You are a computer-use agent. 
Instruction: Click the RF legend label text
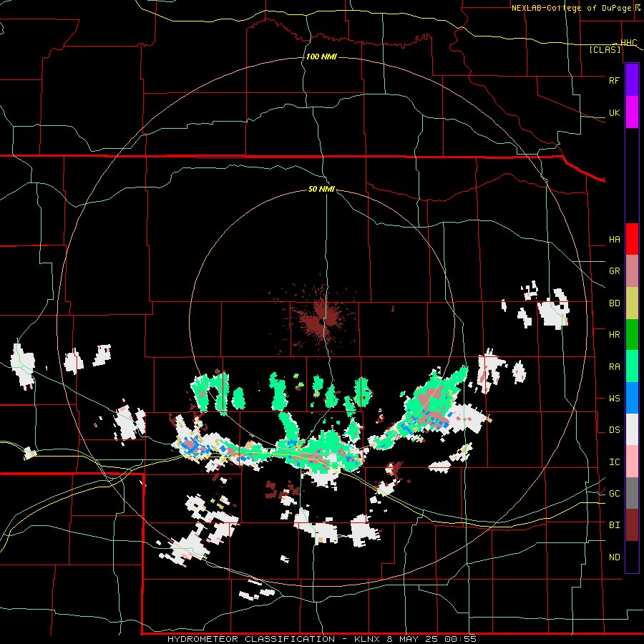(x=614, y=80)
